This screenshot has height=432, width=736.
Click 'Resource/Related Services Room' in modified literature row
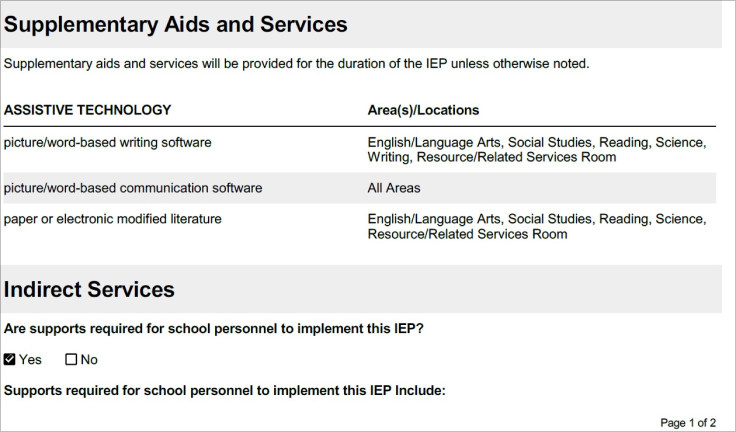coord(467,235)
